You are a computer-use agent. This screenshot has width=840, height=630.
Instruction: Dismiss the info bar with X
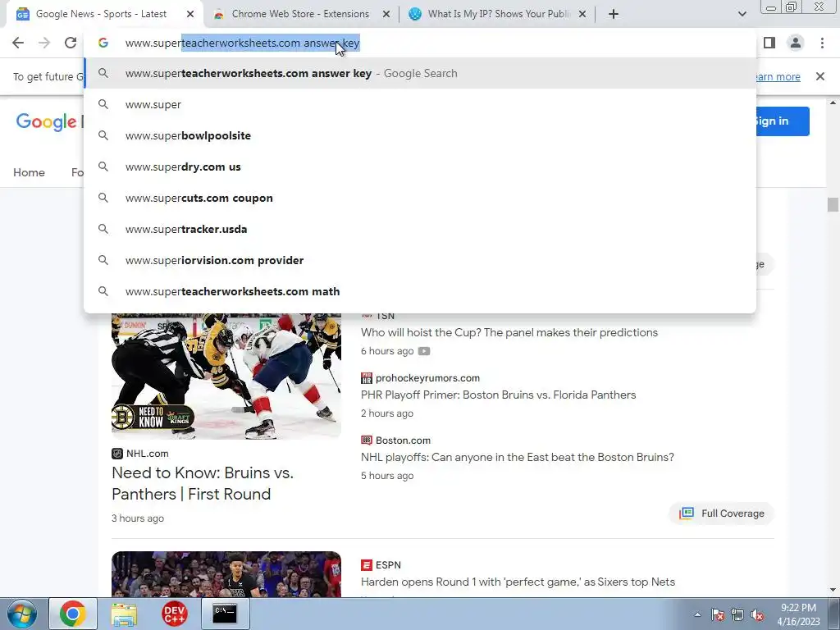[819, 76]
